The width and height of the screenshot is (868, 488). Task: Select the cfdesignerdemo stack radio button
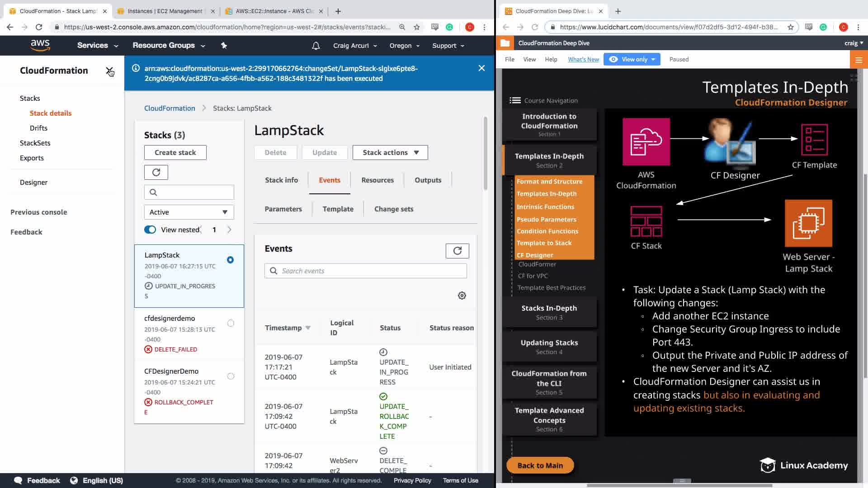tap(231, 323)
